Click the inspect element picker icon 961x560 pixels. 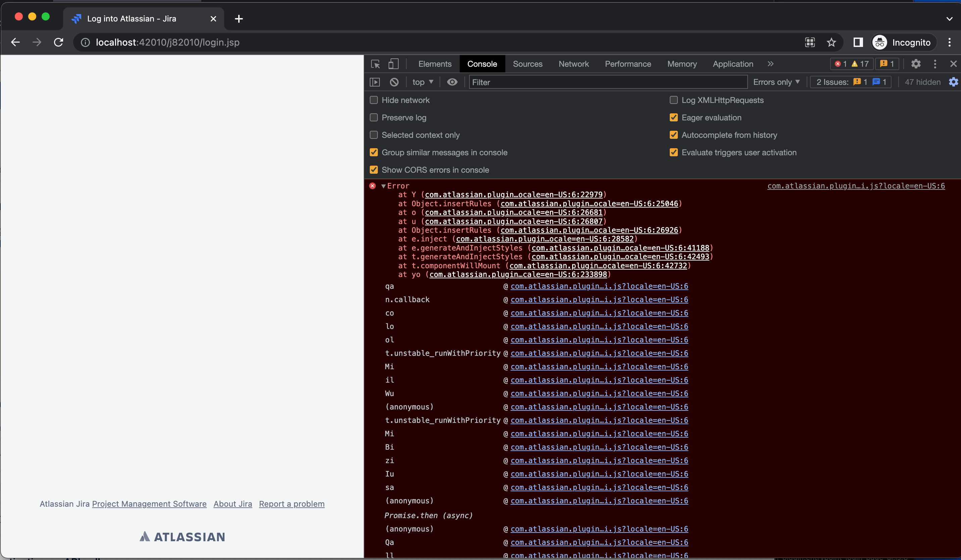[x=375, y=64]
